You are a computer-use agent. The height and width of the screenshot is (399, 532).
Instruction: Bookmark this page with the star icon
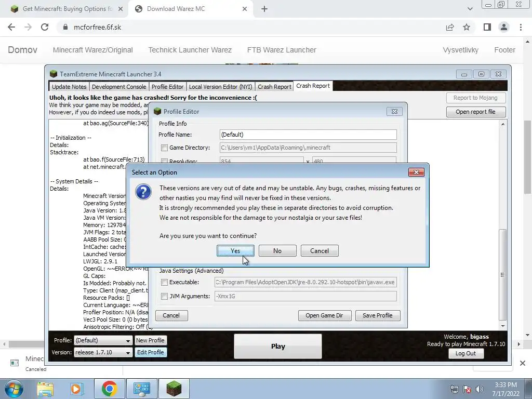(x=467, y=27)
